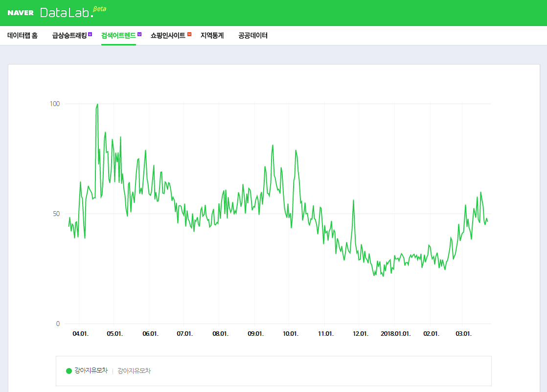The width and height of the screenshot is (547, 392).
Task: Open the 지역통계 tab
Action: [212, 36]
